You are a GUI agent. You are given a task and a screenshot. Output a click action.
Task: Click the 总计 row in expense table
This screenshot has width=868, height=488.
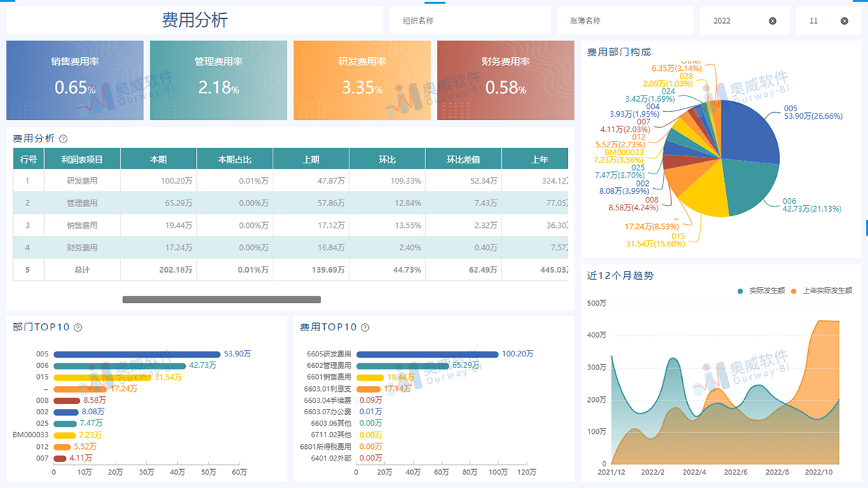(x=82, y=270)
